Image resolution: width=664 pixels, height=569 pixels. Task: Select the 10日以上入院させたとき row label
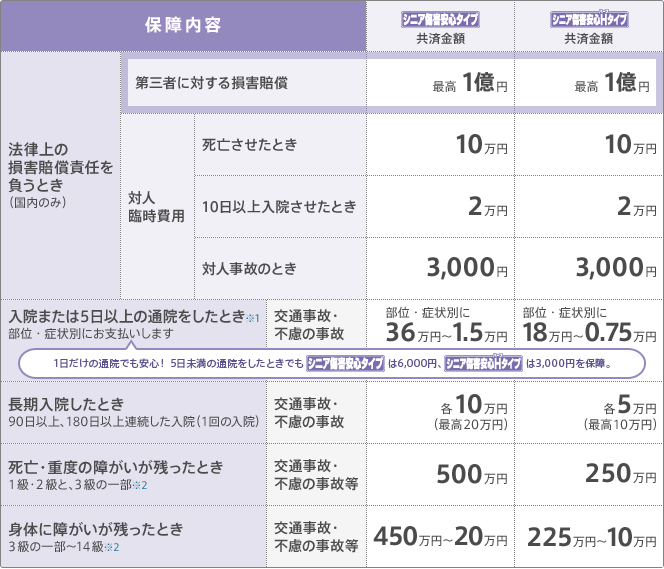pyautogui.click(x=279, y=207)
